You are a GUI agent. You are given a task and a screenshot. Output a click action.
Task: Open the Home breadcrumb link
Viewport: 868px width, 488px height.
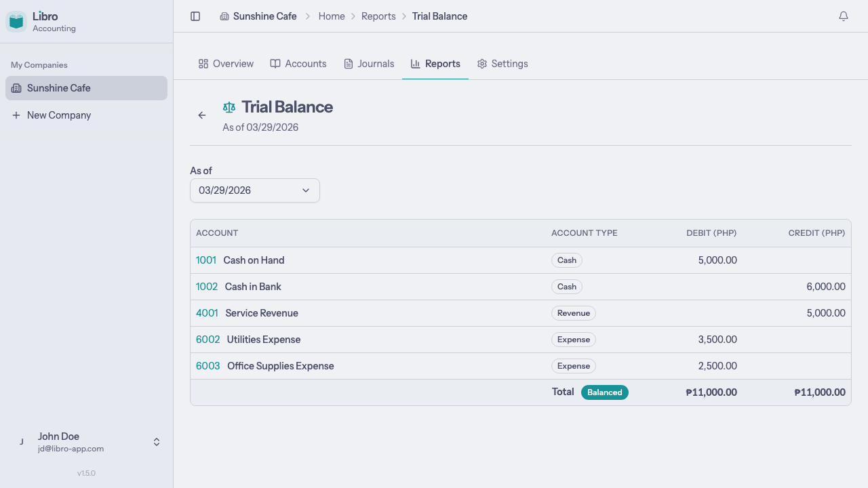point(332,16)
